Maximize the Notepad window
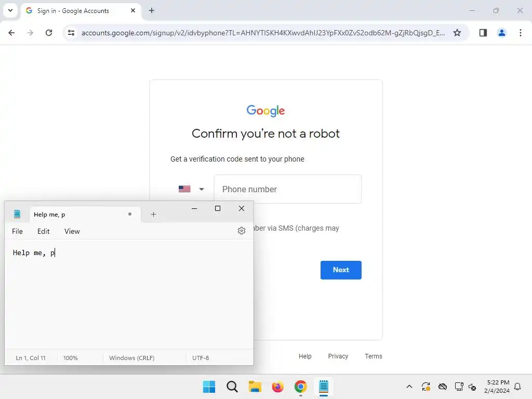The image size is (532, 399). point(218,208)
